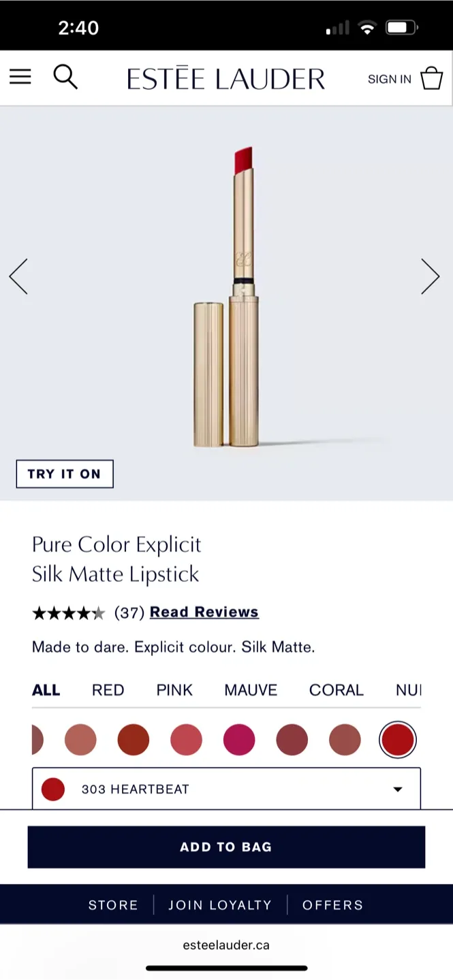This screenshot has width=453, height=980.
Task: Click the ADD TO BAG button
Action: coord(226,847)
